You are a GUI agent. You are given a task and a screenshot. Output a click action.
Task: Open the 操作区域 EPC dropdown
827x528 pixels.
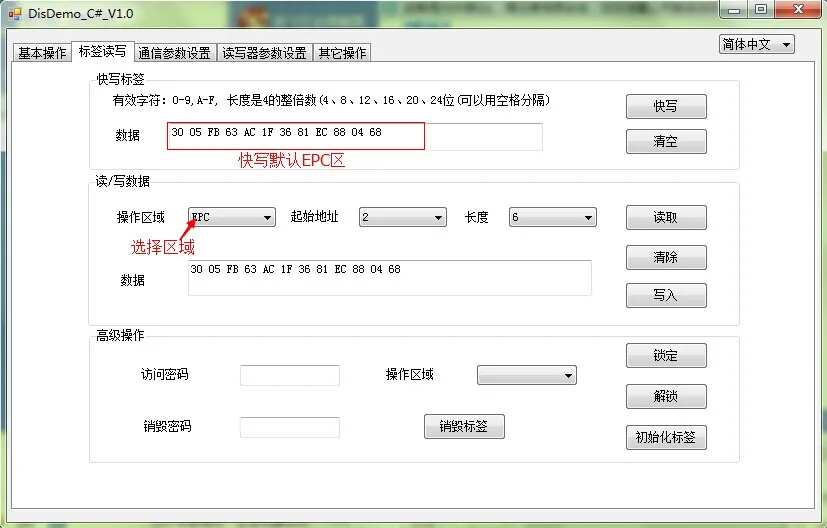(232, 217)
